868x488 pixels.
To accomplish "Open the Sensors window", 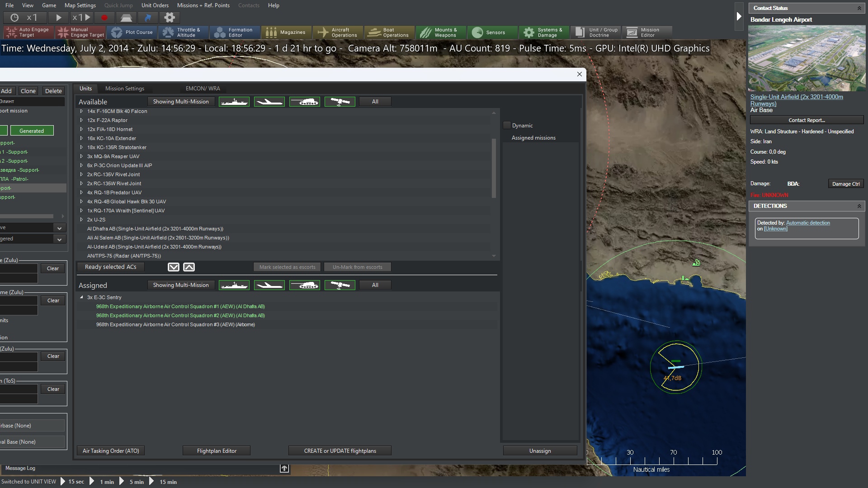I will point(492,32).
